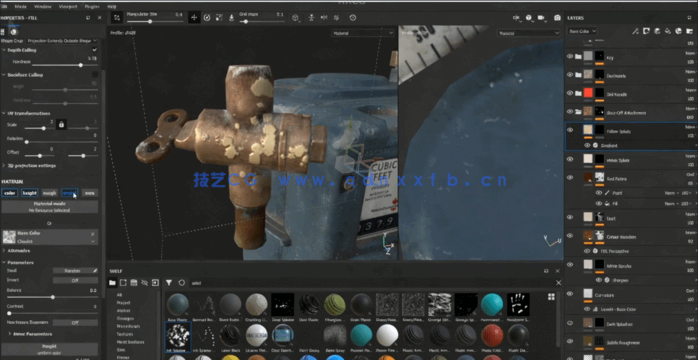Click the video camera icon in top toolbar
The height and width of the screenshot is (360, 698).
coord(541,18)
